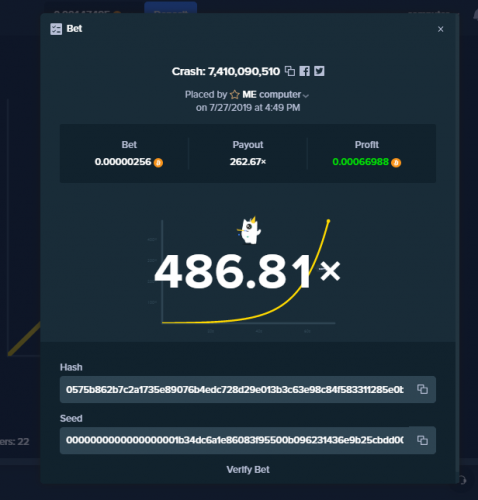Click the 486.81× crash multiplier
Image resolution: width=478 pixels, height=500 pixels.
tap(247, 272)
